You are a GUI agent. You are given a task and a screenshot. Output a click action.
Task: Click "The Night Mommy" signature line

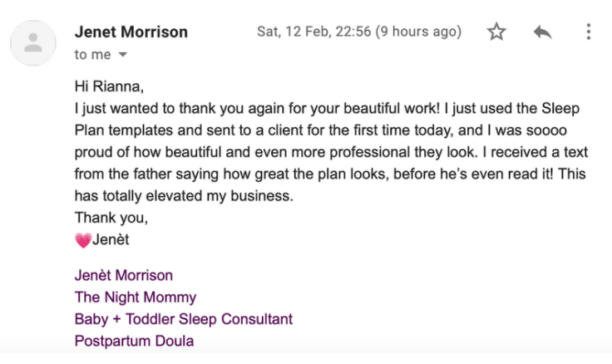[x=136, y=297]
